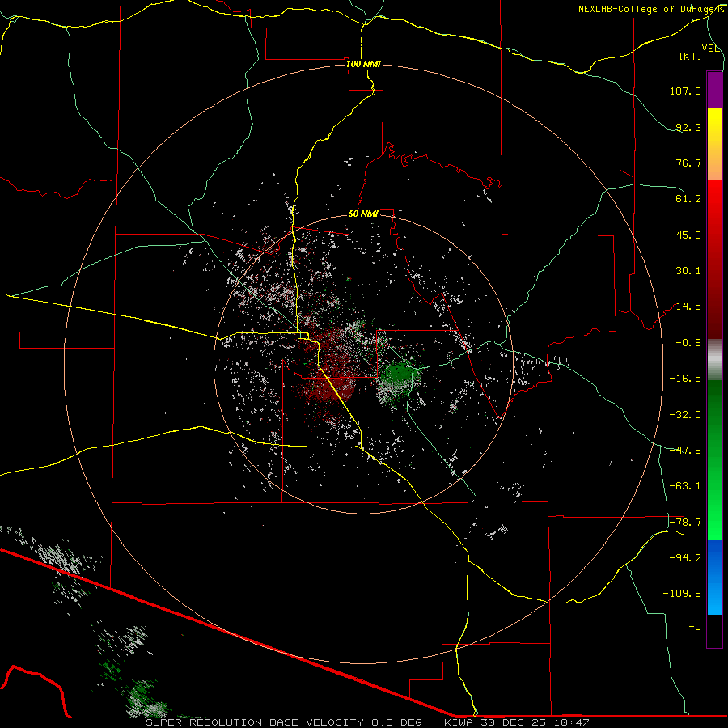
Task: Click the 45.6 velocity scale value
Action: point(688,235)
